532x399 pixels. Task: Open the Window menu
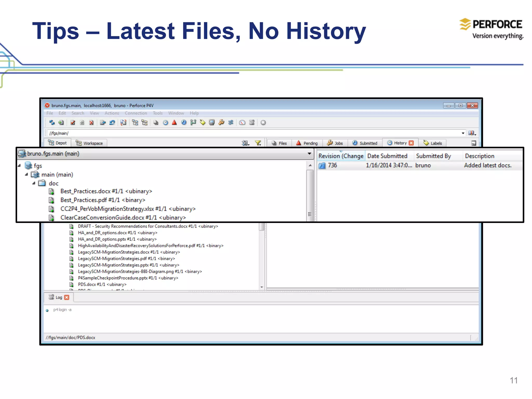click(x=176, y=113)
